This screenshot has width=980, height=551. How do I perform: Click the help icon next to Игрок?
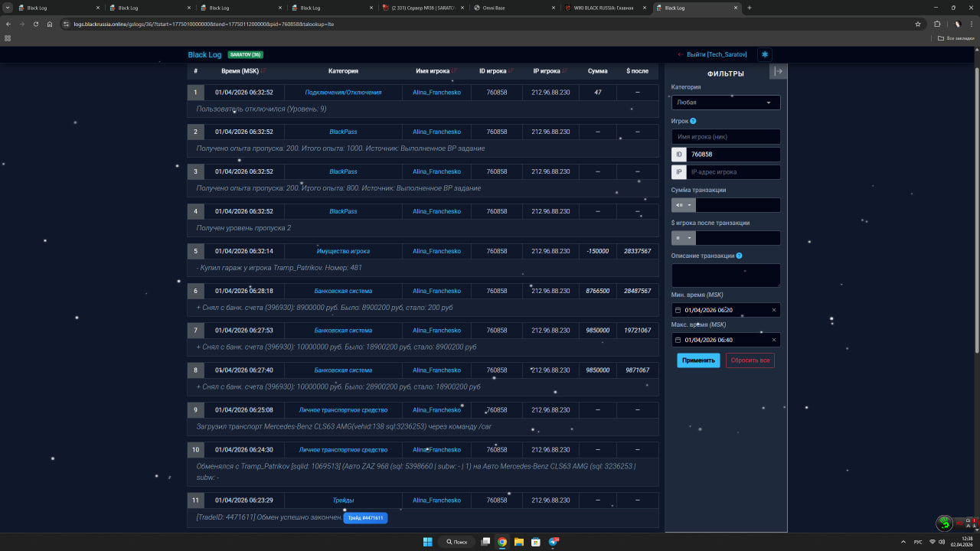[x=693, y=121]
